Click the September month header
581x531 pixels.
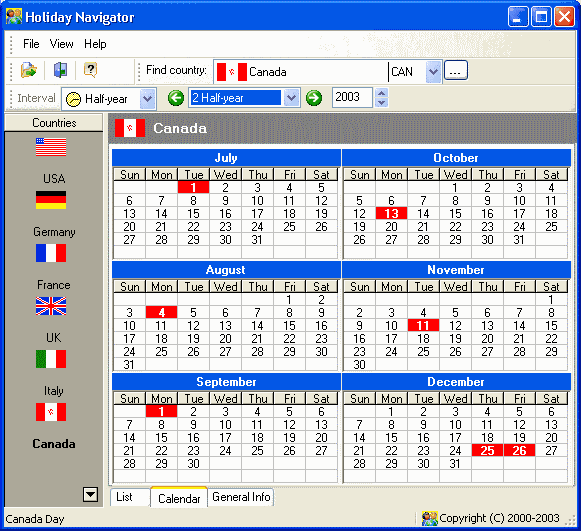click(x=226, y=382)
